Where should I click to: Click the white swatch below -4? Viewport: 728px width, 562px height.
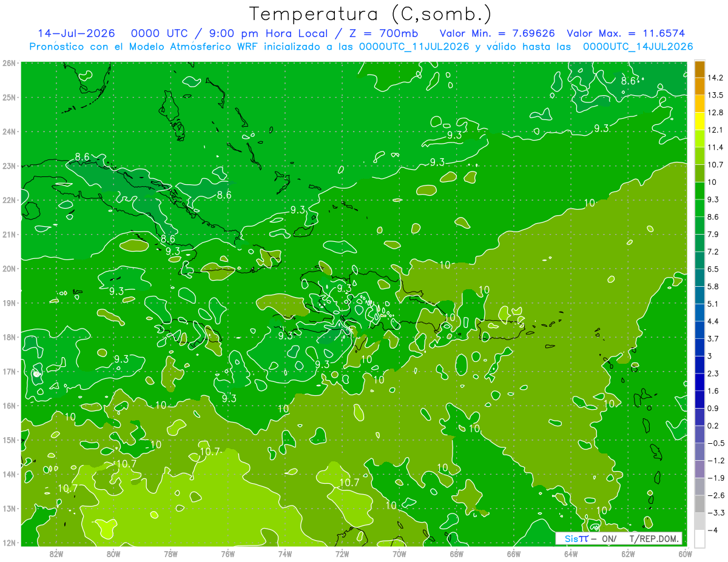699,538
